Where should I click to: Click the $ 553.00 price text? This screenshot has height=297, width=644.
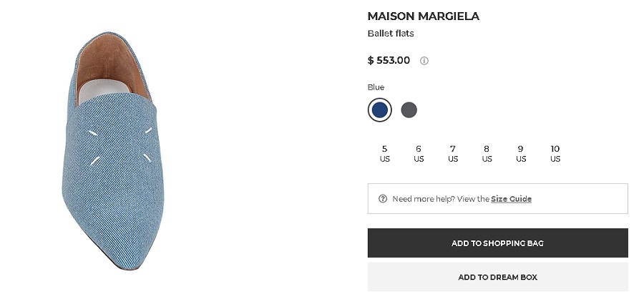[x=389, y=60]
